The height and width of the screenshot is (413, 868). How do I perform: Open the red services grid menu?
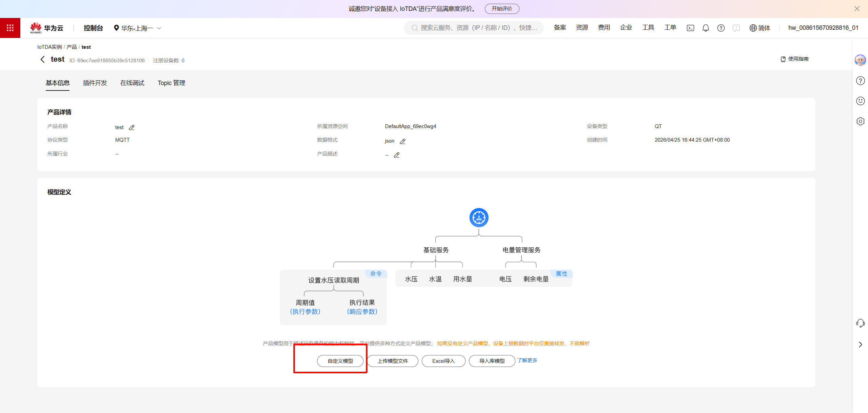10,28
